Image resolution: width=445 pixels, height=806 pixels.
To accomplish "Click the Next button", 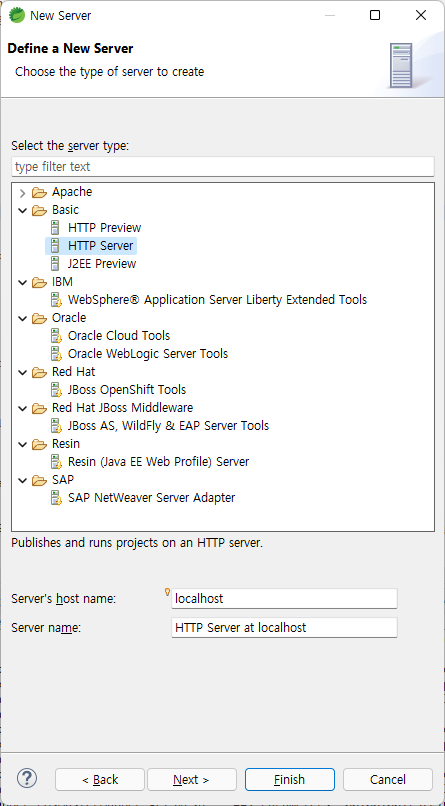I will pyautogui.click(x=192, y=780).
